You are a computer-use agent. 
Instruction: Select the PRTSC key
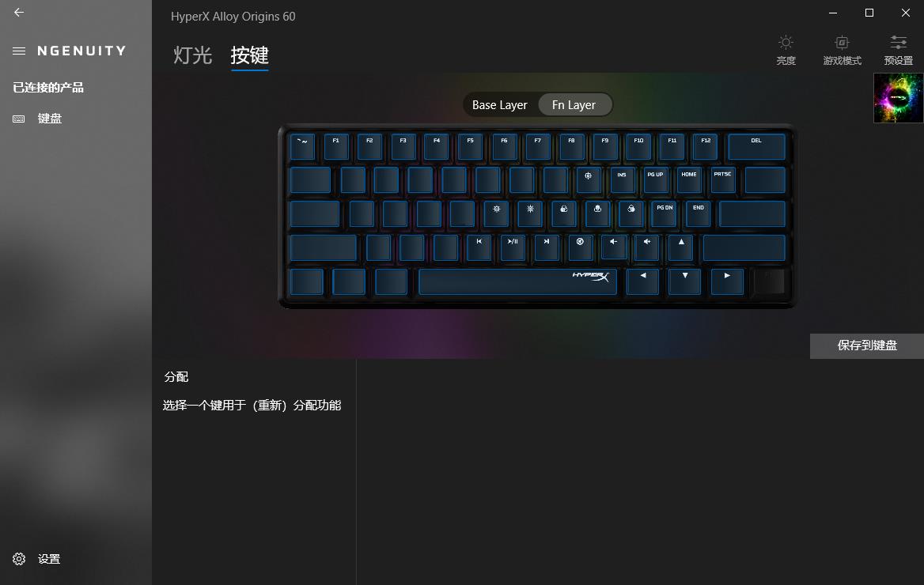pos(723,180)
